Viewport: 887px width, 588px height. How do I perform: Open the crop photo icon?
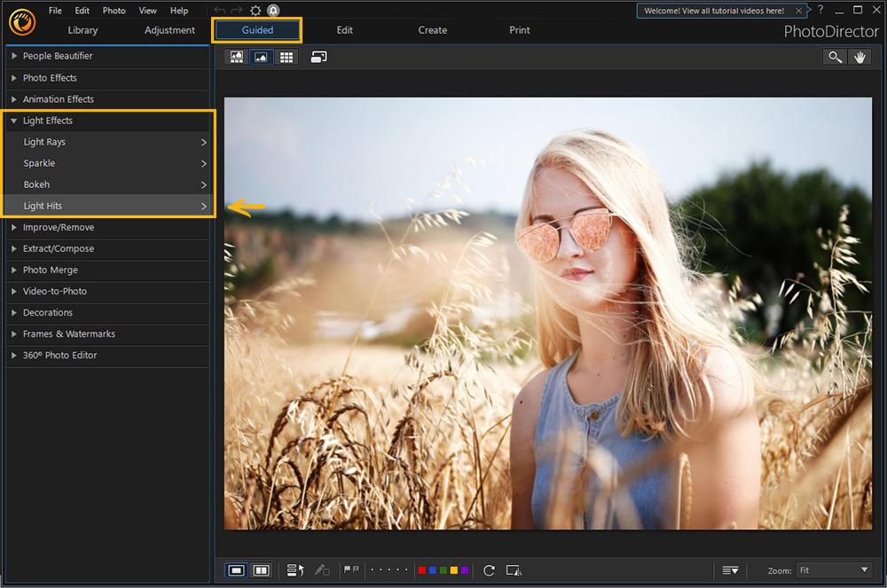pyautogui.click(x=513, y=570)
